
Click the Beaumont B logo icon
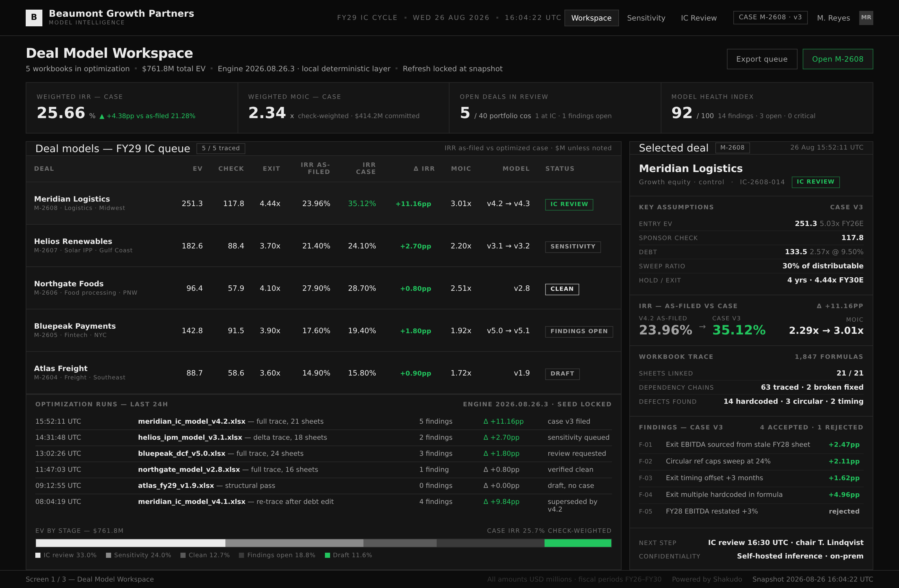coord(34,18)
